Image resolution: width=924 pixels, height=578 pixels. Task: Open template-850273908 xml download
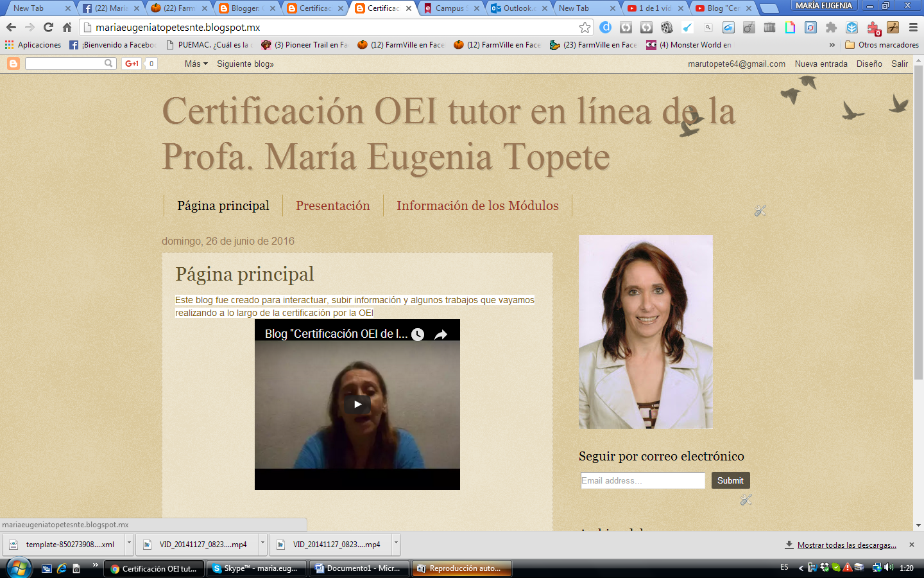tap(64, 544)
